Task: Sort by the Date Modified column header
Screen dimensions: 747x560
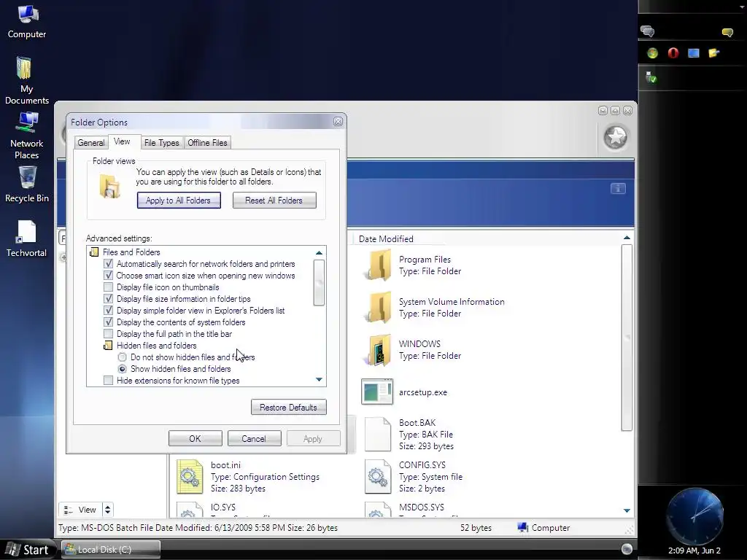Action: (386, 239)
